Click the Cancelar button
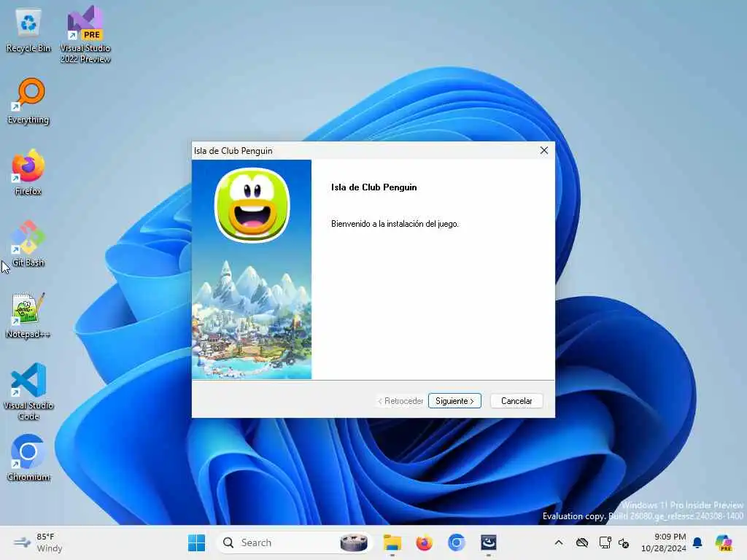Image resolution: width=747 pixels, height=560 pixels. coord(516,401)
